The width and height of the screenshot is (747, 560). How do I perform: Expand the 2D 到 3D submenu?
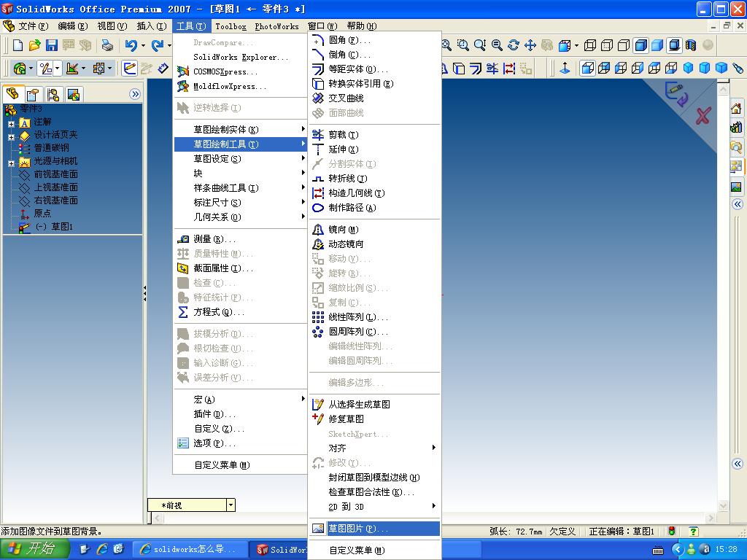coord(374,507)
